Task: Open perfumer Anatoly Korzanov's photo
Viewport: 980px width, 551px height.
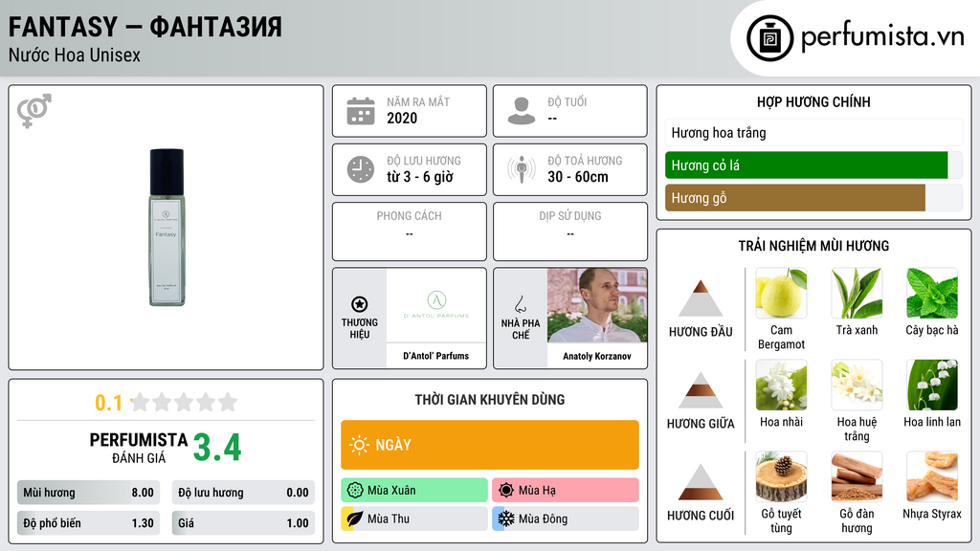Action: coord(597,305)
